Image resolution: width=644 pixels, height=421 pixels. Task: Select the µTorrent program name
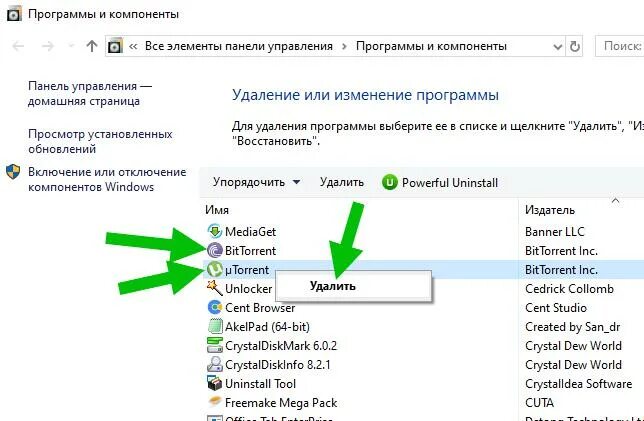(x=247, y=269)
